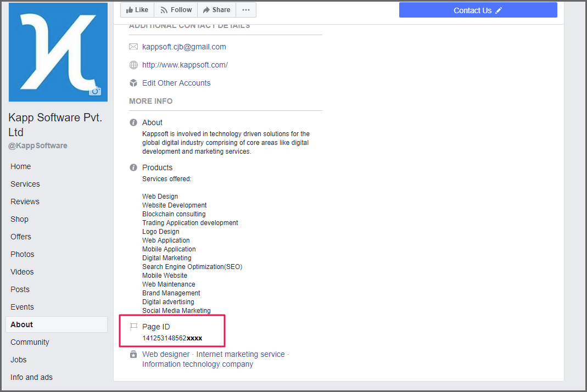Click the MORE INFO section heading
This screenshot has height=392, width=587.
pyautogui.click(x=151, y=101)
